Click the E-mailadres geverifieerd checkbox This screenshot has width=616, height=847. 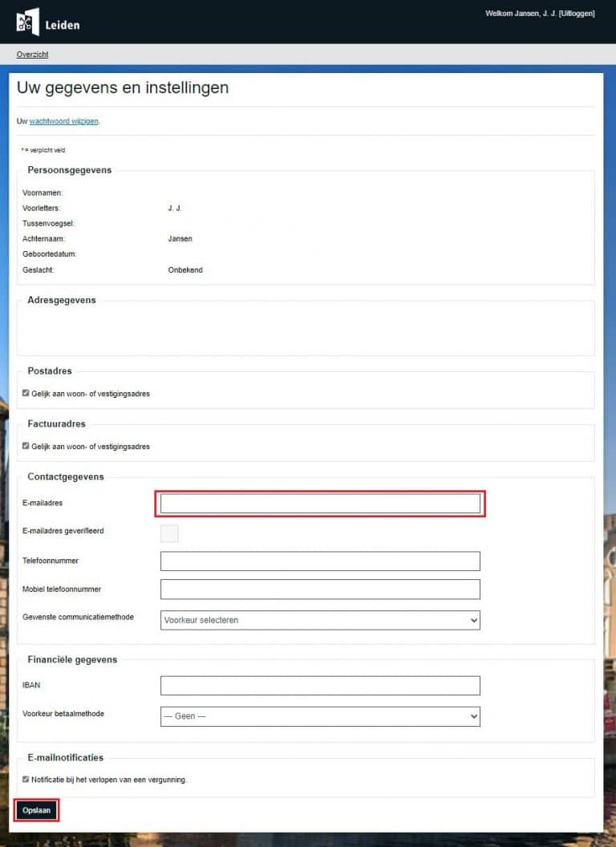[x=169, y=533]
